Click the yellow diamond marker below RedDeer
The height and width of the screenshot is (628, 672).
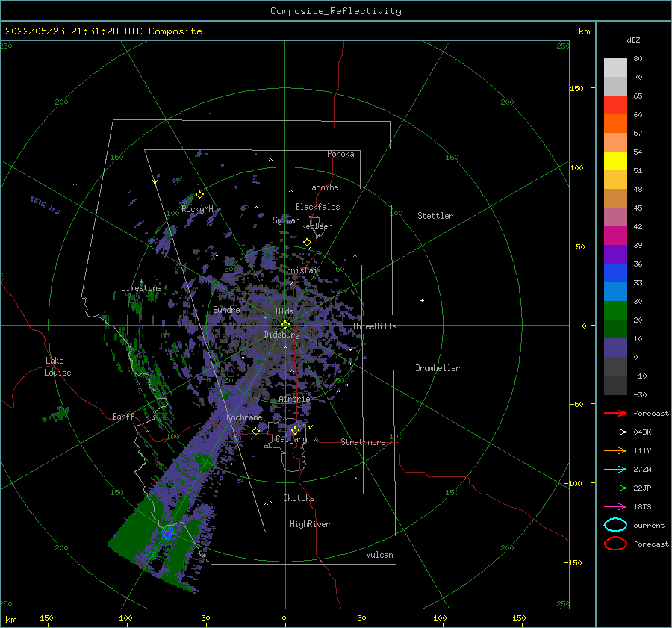[x=308, y=243]
